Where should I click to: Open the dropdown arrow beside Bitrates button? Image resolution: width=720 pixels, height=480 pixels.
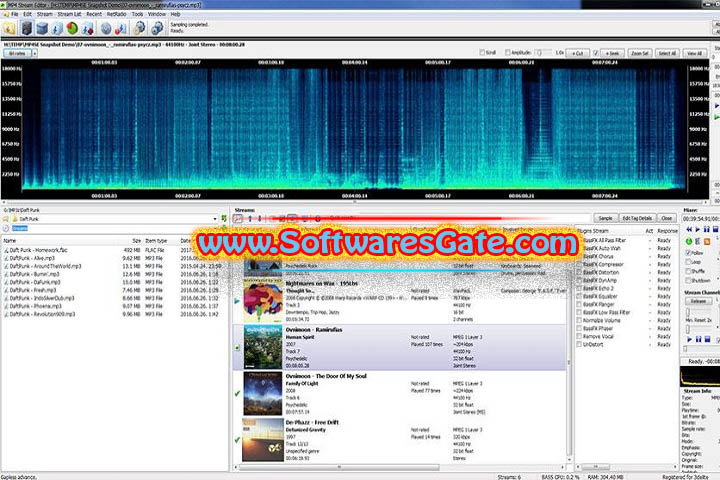coord(34,53)
